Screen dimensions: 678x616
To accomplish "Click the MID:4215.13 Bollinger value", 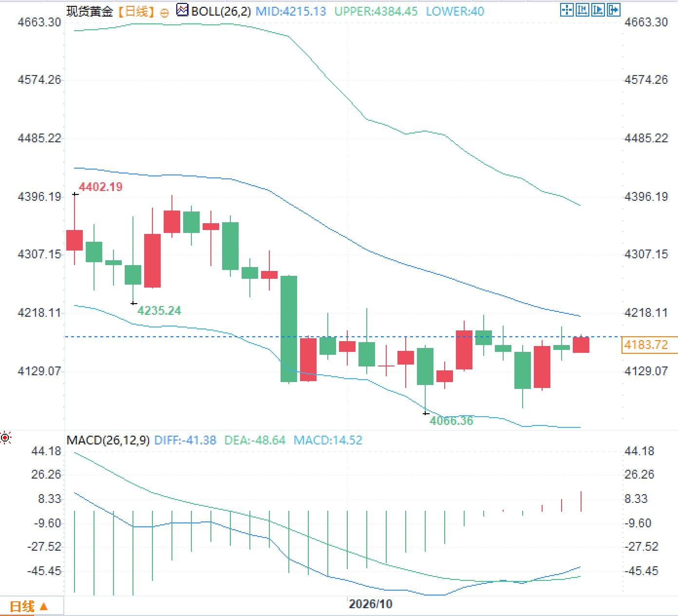I will click(291, 11).
